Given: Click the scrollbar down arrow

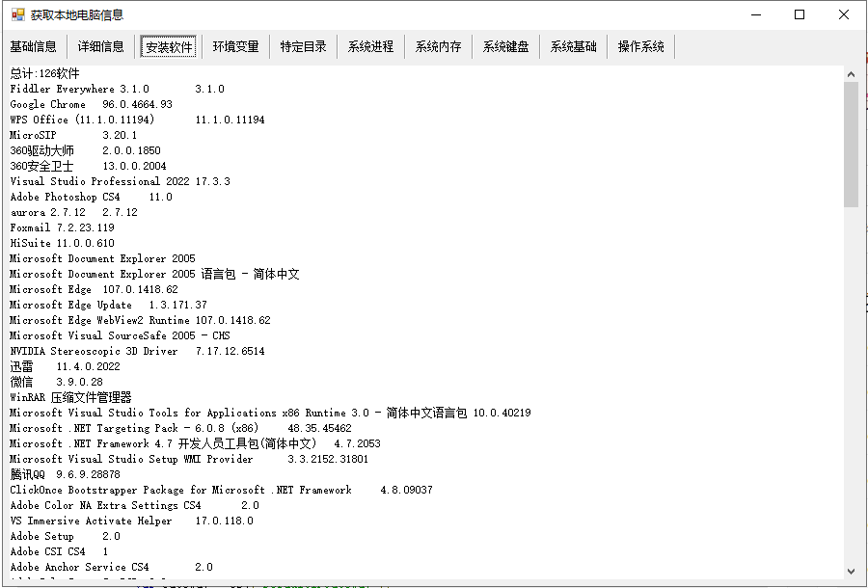Looking at the screenshot, I should coord(851,572).
